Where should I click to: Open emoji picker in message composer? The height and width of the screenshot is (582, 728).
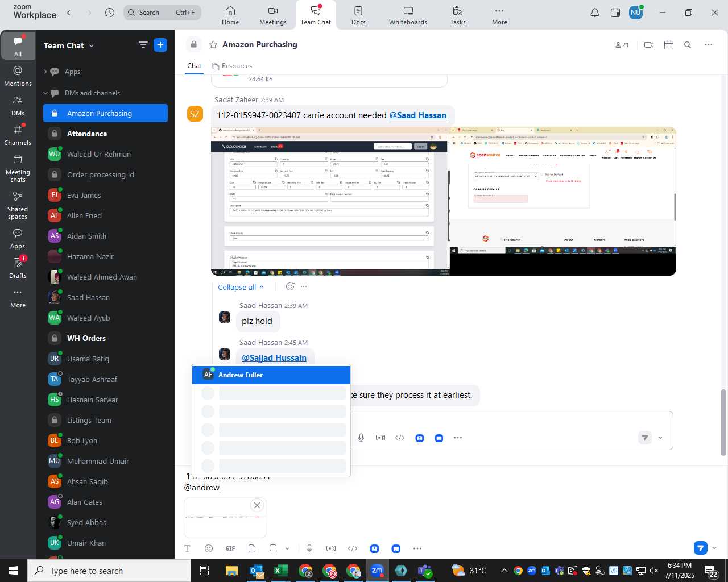209,548
